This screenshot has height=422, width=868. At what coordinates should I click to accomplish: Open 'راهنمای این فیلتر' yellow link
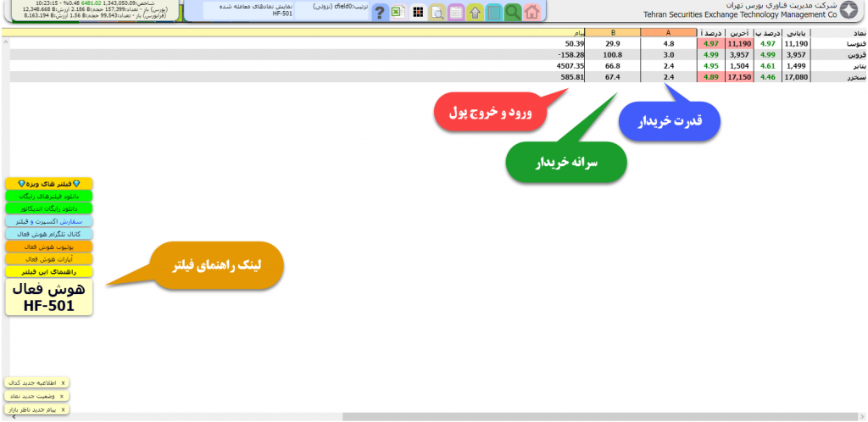pos(49,271)
